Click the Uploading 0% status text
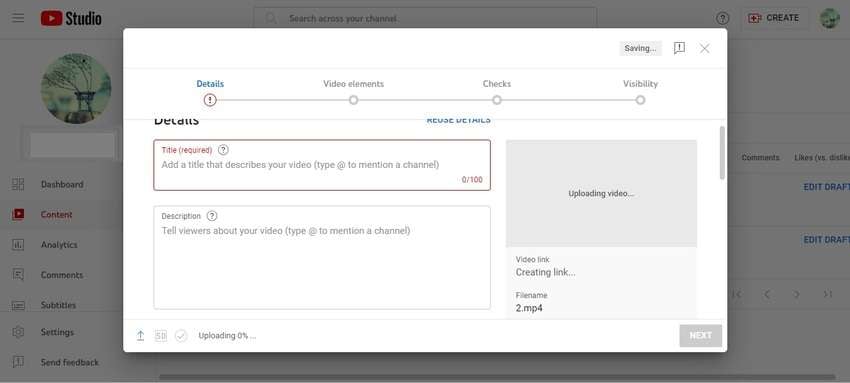Screen dimensions: 850x383 click(227, 336)
